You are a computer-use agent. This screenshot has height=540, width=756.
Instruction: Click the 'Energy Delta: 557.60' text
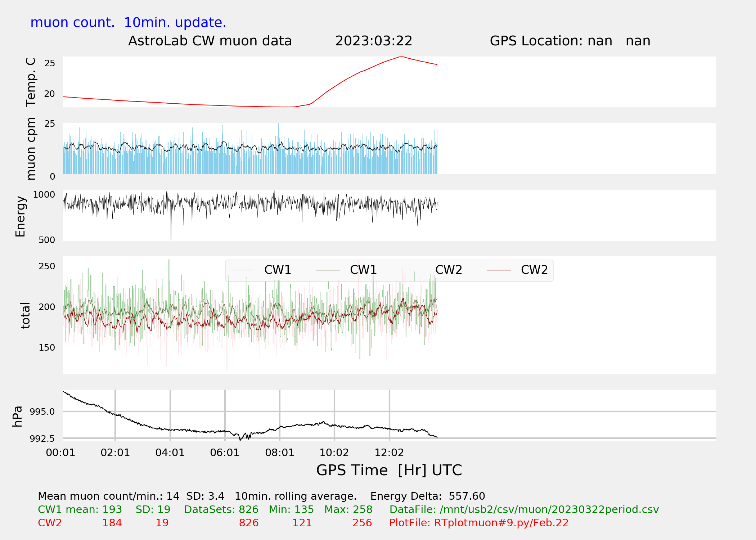427,496
